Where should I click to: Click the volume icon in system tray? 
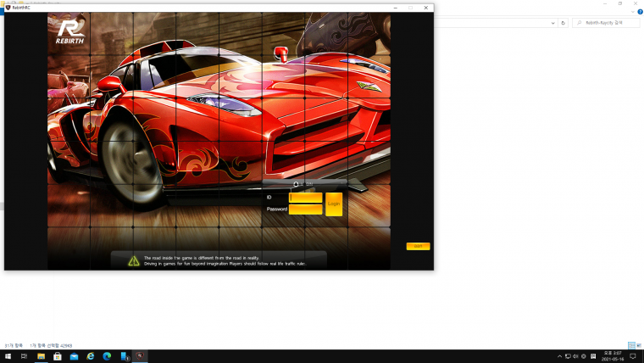coord(575,356)
